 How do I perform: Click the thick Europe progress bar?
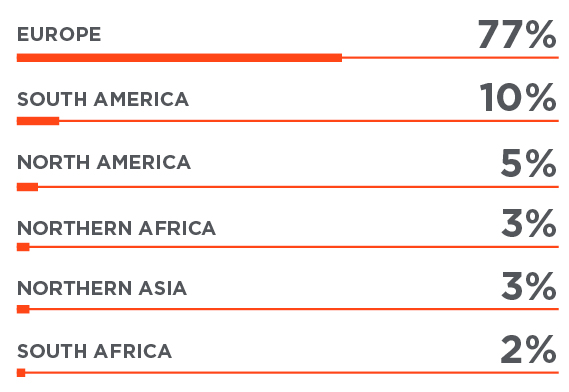click(x=179, y=58)
